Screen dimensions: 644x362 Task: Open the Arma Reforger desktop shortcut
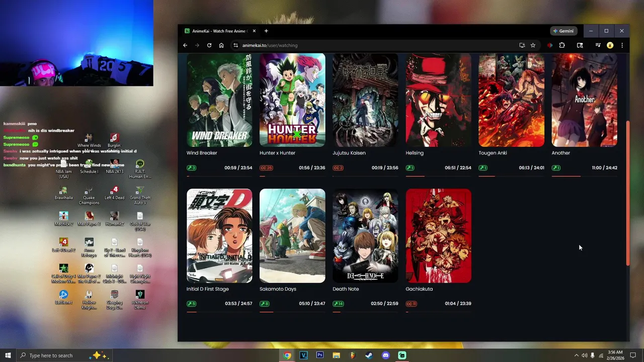click(89, 248)
